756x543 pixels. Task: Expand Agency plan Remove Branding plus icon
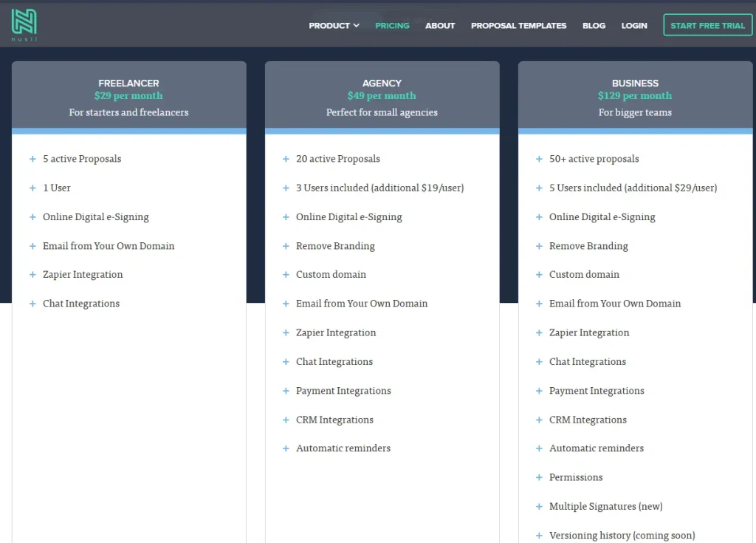[x=286, y=246]
